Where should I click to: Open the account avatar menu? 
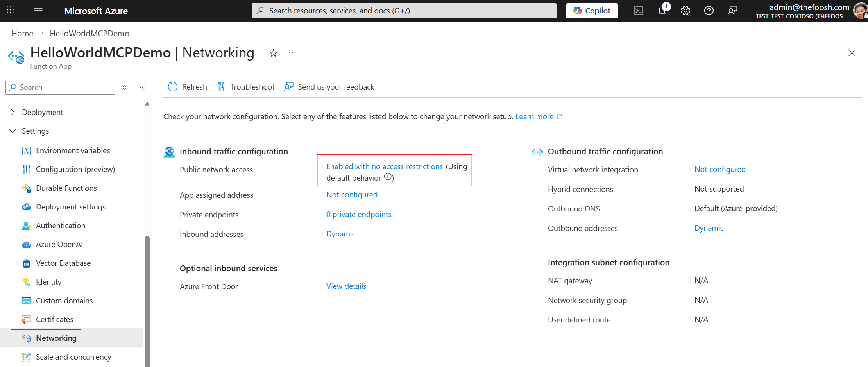860,11
